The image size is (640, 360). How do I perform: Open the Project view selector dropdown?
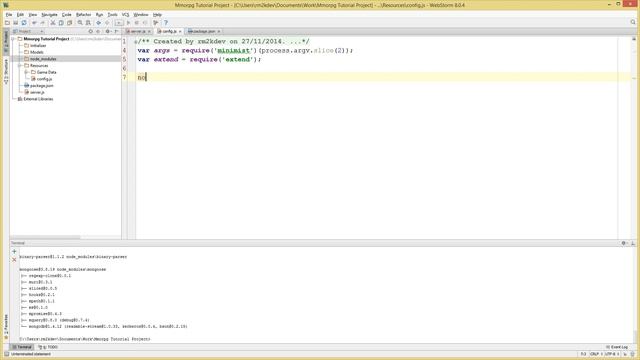28,31
